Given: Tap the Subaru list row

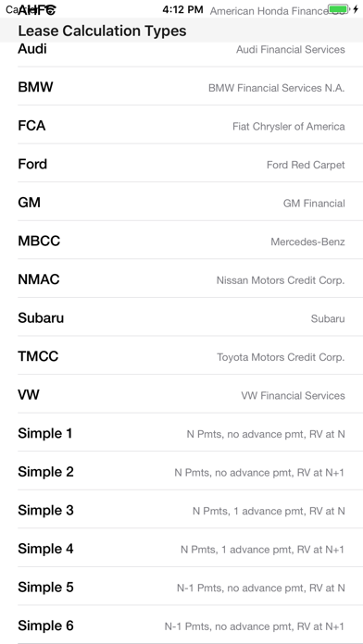Looking at the screenshot, I should point(181,316).
